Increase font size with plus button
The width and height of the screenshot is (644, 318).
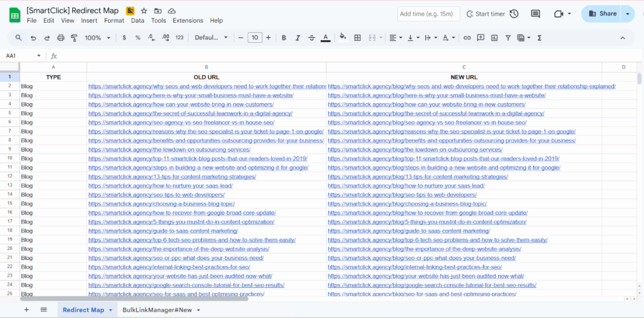coord(269,38)
